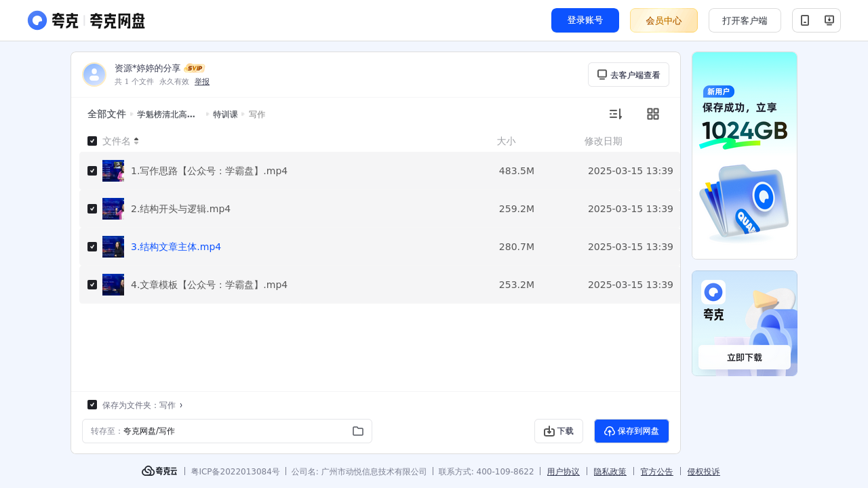This screenshot has height=488, width=868.
Task: Click the Quark logo icon
Action: (x=37, y=20)
